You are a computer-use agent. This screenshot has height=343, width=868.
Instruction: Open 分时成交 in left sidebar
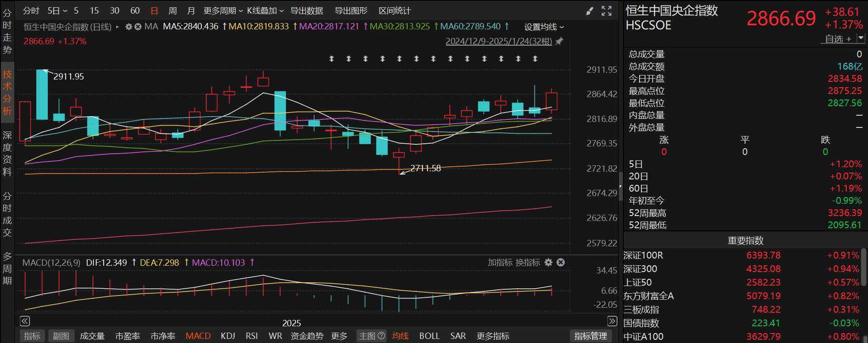(7, 214)
